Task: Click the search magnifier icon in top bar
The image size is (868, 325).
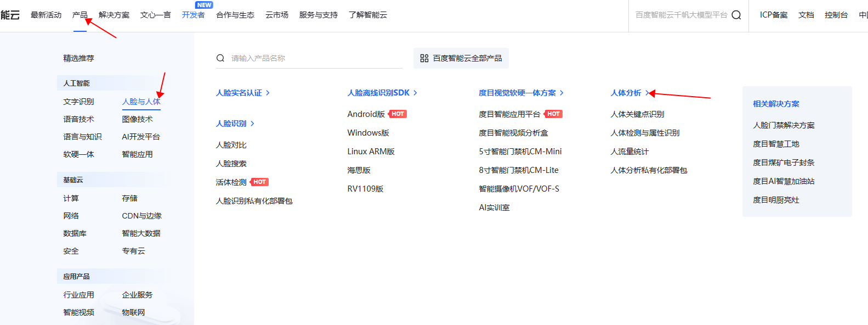Action: (736, 15)
